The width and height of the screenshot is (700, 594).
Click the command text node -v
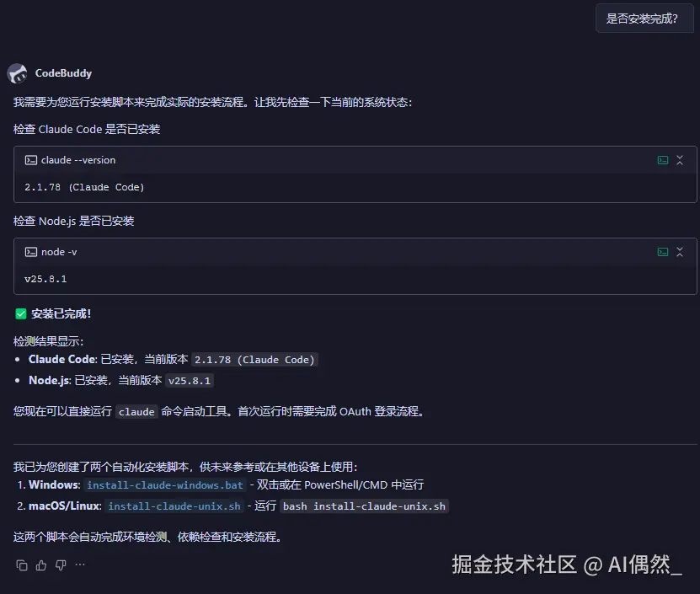coord(59,252)
